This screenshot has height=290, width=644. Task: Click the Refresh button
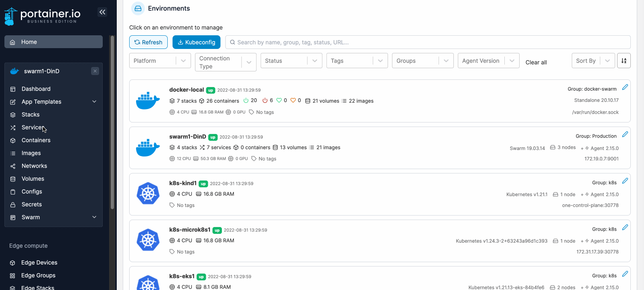pyautogui.click(x=148, y=42)
